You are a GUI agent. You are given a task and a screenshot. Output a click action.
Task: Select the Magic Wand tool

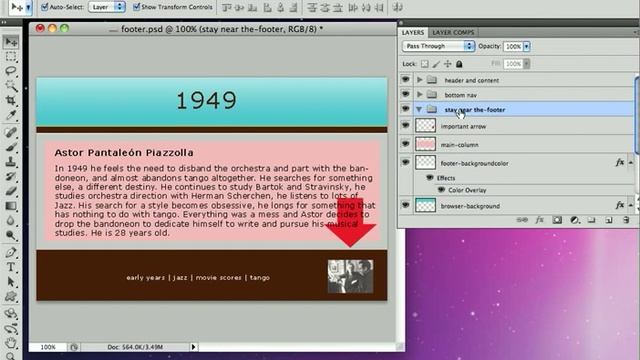[x=11, y=86]
